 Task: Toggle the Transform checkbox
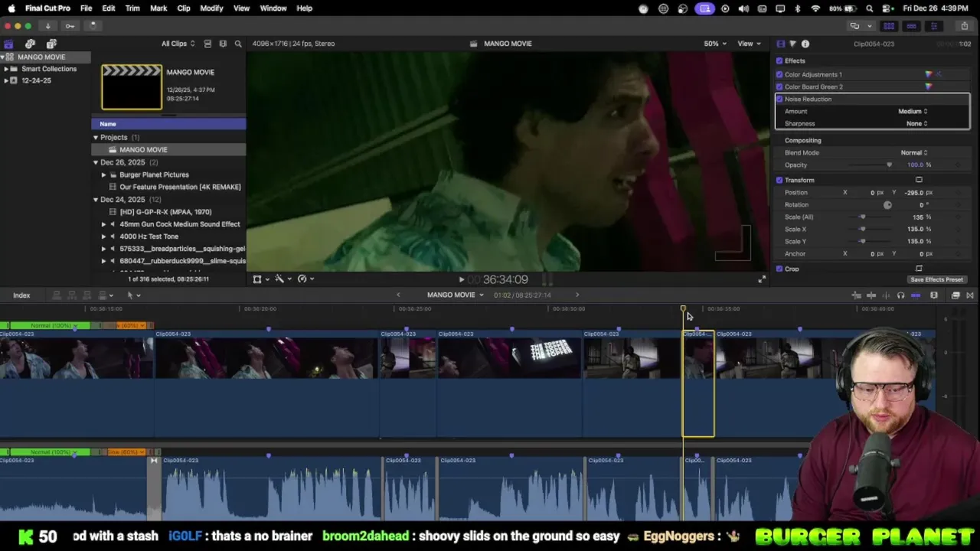click(779, 180)
